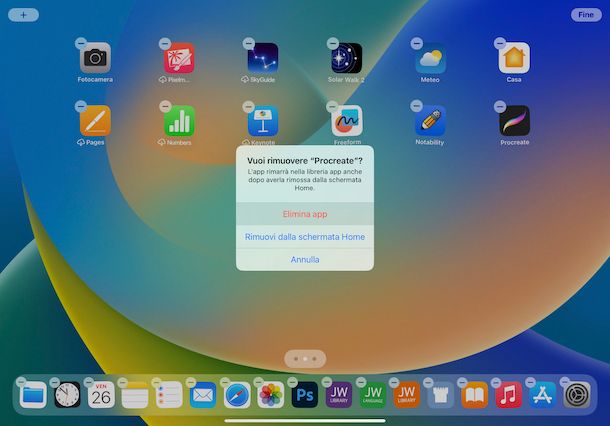Open the Clock app in the dock
This screenshot has height=426, width=610.
[67, 395]
